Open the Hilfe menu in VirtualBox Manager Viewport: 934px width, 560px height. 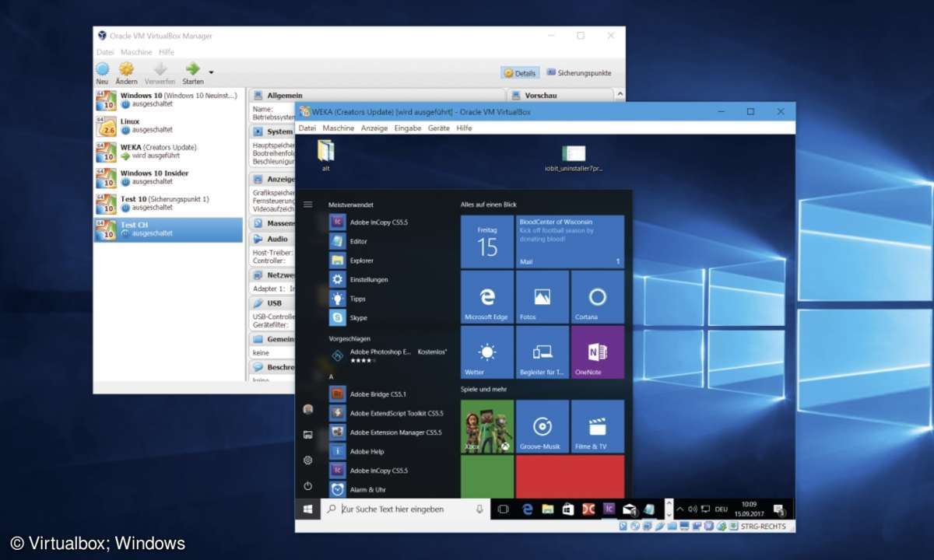coord(167,52)
